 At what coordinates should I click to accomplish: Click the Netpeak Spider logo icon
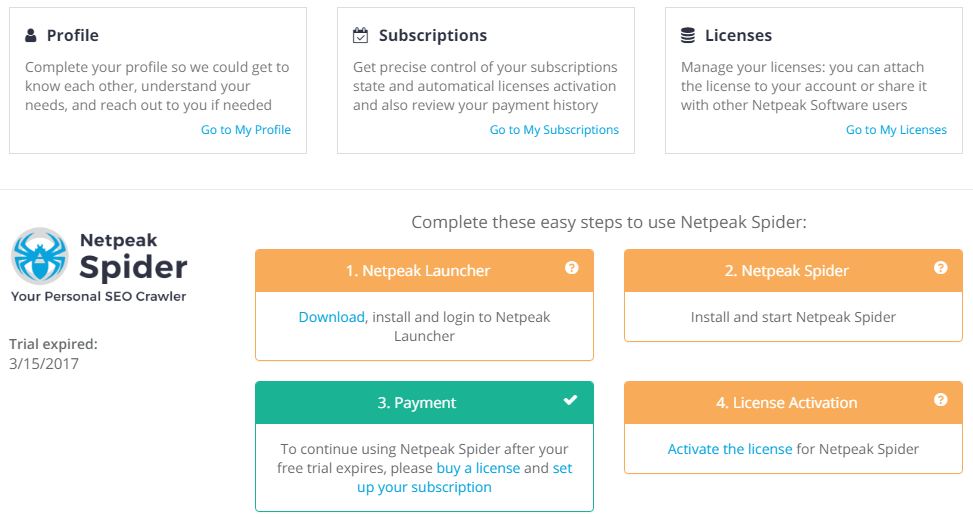tap(40, 256)
